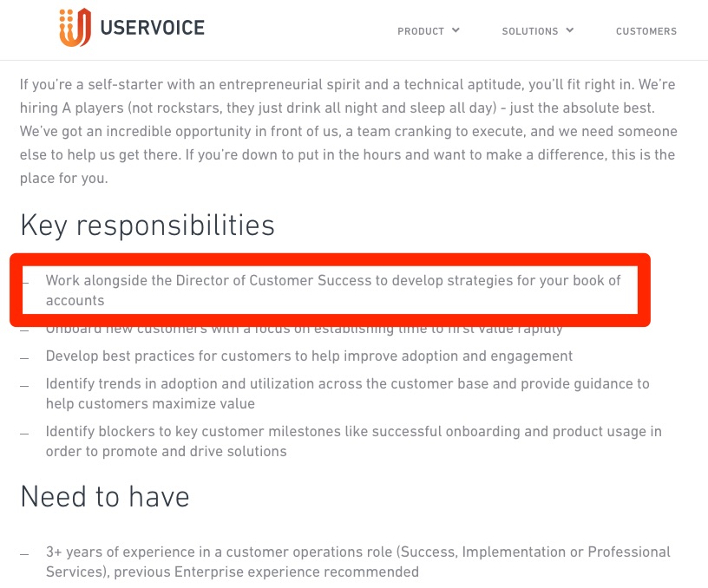Click the orange UserVoice logo icon
708x588 pixels.
pos(75,28)
